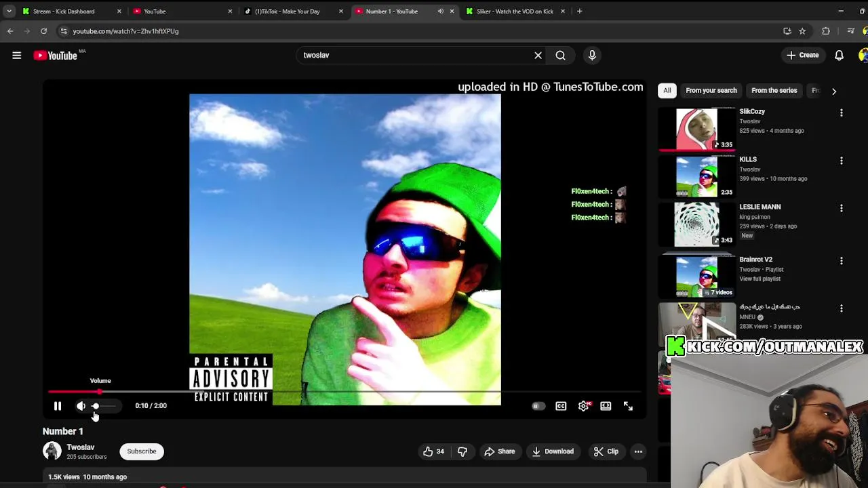Close the Number 1 - YouTube tab
The height and width of the screenshot is (488, 868).
pos(452,12)
